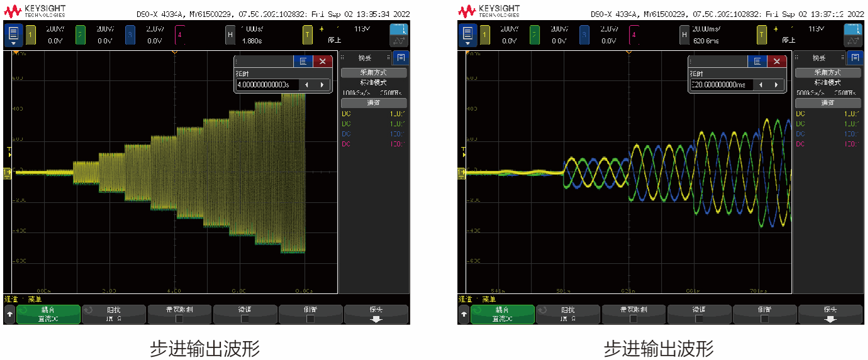
Task: Open delay dialog's blue menu icon on left scope
Action: click(303, 61)
